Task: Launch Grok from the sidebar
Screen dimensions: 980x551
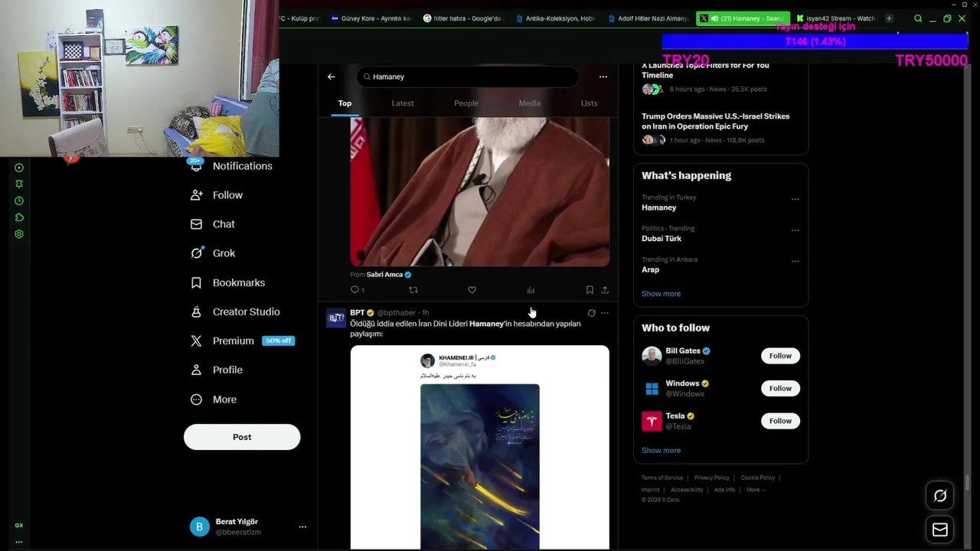Action: point(196,253)
